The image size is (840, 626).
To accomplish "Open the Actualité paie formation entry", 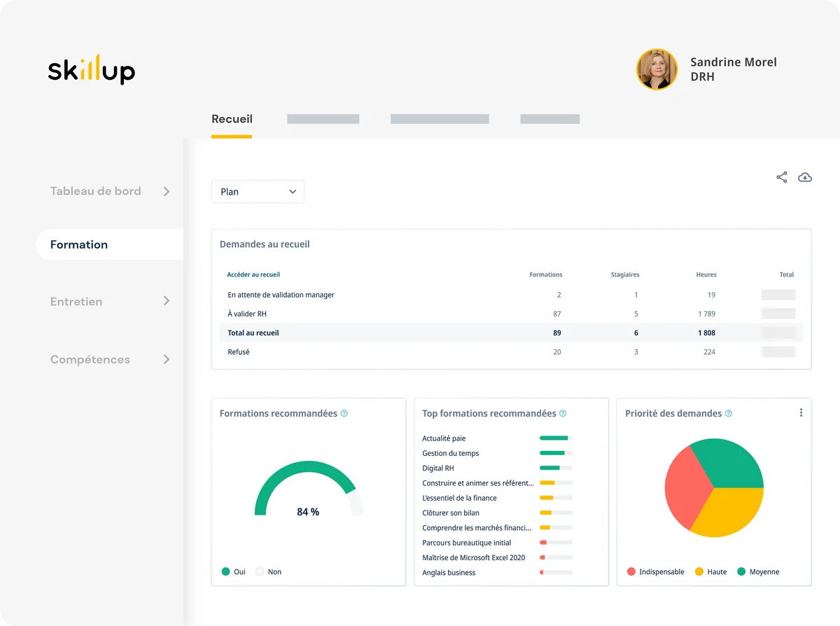I will tap(444, 438).
